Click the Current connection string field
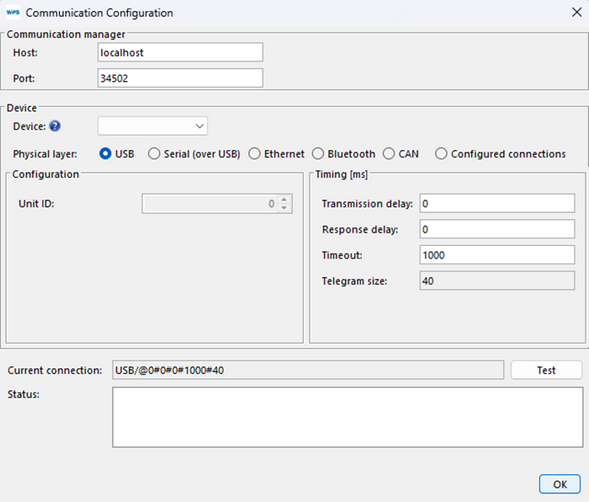The width and height of the screenshot is (589, 502). tap(308, 370)
